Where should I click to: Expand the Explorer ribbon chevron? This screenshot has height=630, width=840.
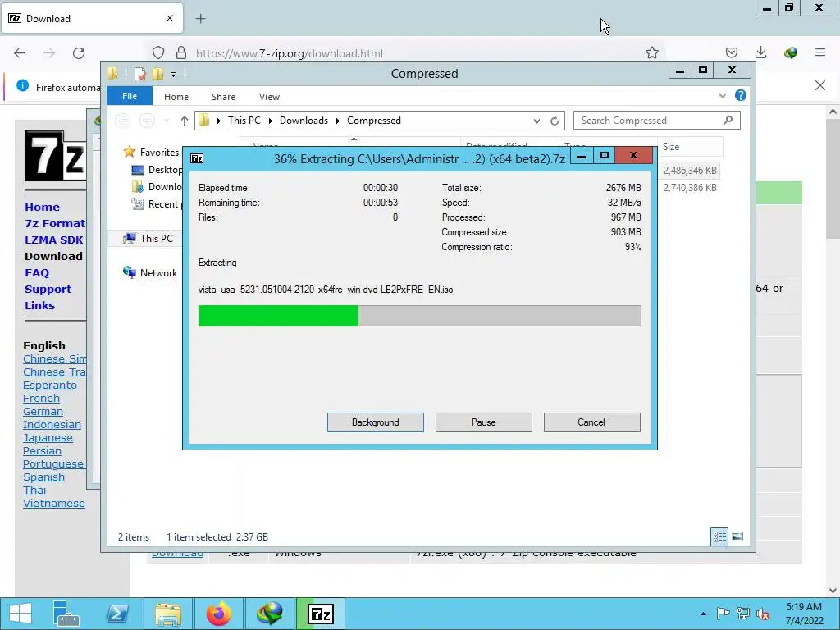click(722, 96)
